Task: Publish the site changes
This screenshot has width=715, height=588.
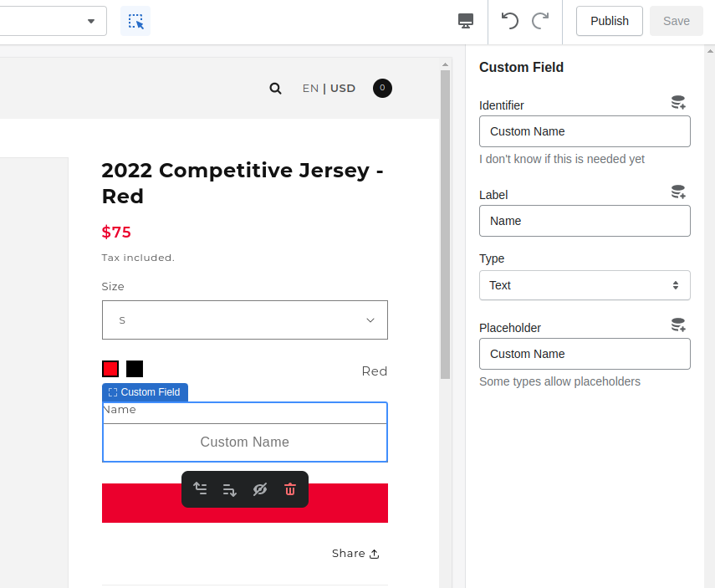Action: point(609,20)
